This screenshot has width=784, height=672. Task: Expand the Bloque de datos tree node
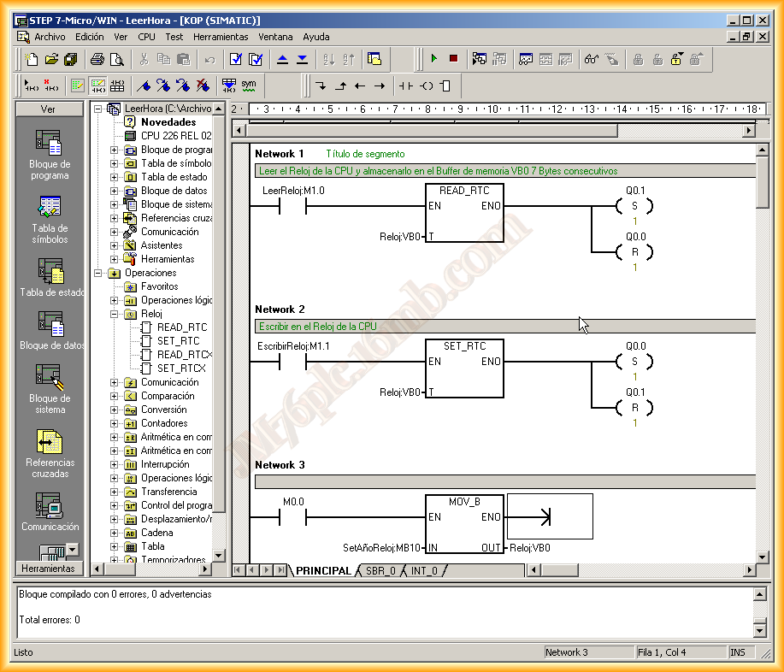tap(115, 191)
